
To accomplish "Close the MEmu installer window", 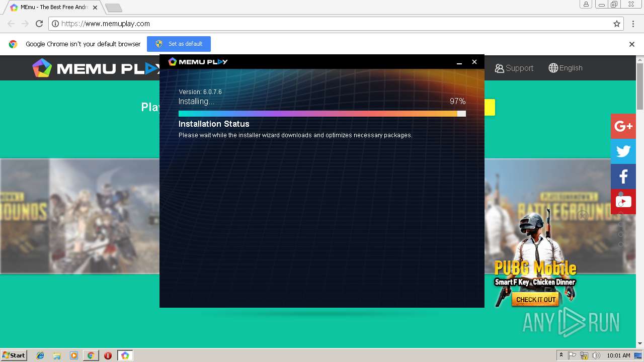I will tap(474, 62).
